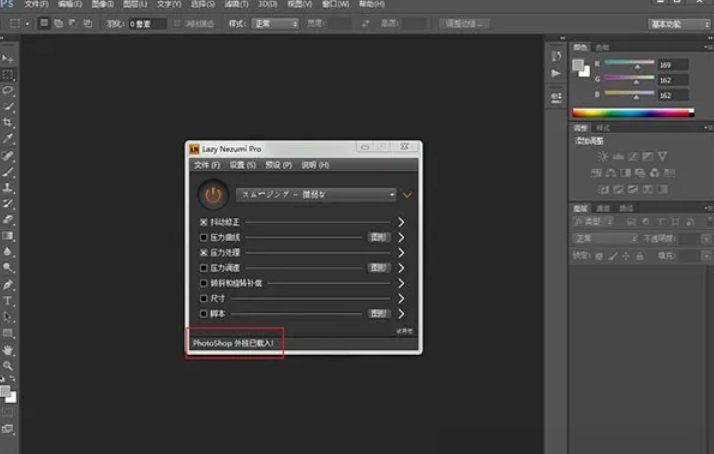Select the Gradient tool
Image resolution: width=714 pixels, height=454 pixels.
[x=8, y=235]
